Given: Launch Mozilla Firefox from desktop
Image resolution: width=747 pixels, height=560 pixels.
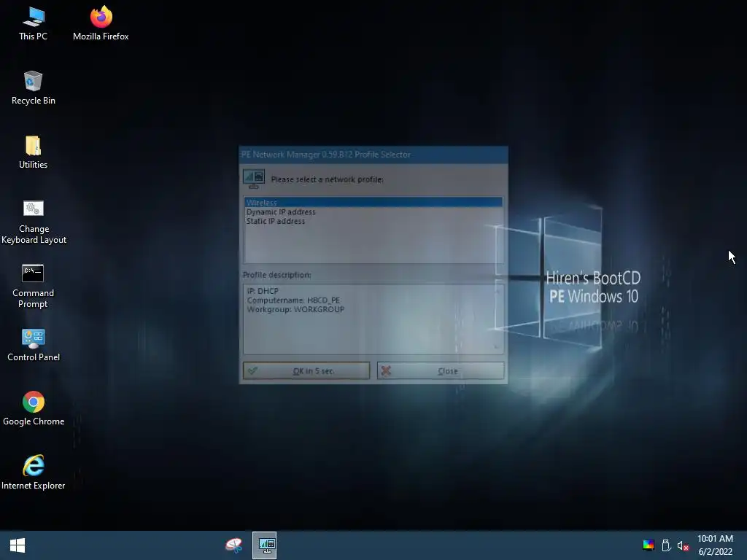Looking at the screenshot, I should tap(101, 24).
